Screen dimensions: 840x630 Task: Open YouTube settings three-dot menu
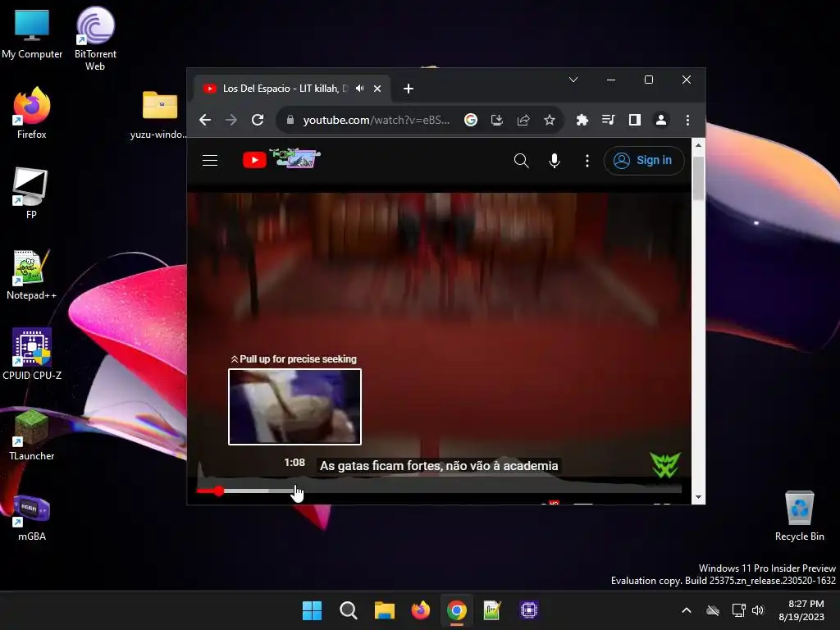587,160
